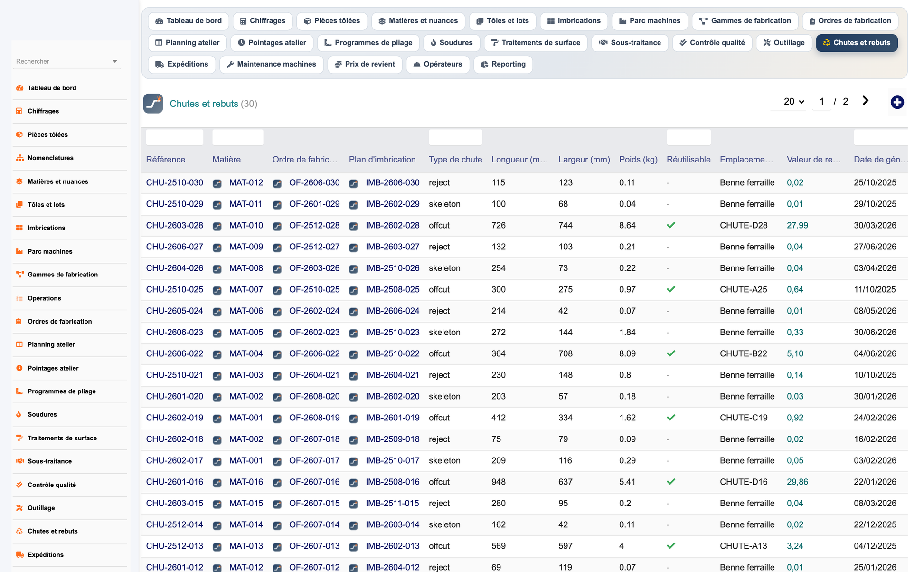Switch to Programmes de pliage tab

368,43
